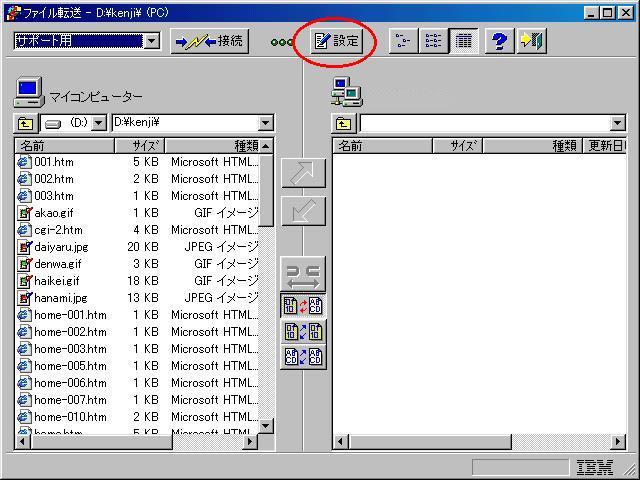640x480 pixels.
Task: Click the exit door icon
Action: pyautogui.click(x=531, y=41)
